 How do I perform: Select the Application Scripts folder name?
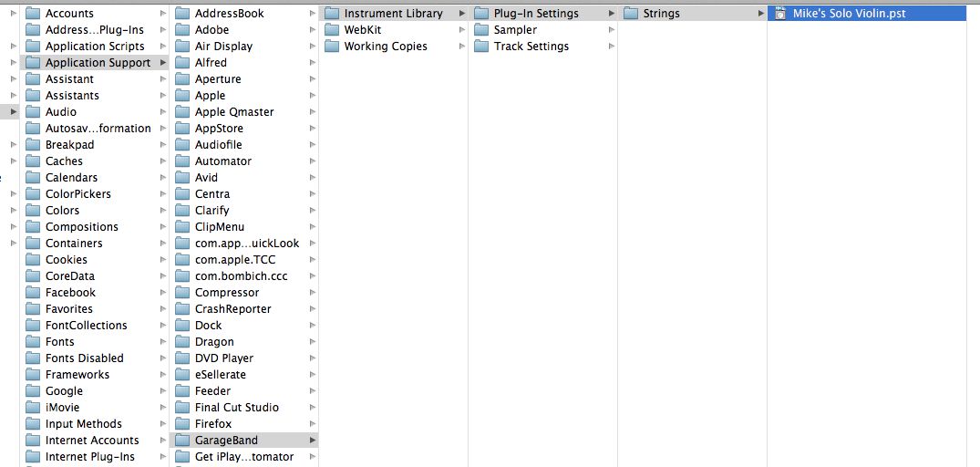point(95,47)
